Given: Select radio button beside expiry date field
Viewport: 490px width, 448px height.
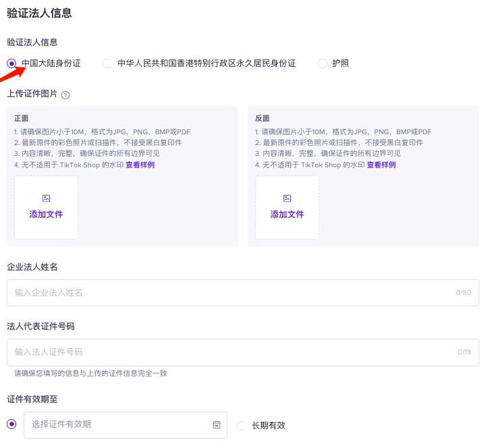Looking at the screenshot, I should click(11, 424).
